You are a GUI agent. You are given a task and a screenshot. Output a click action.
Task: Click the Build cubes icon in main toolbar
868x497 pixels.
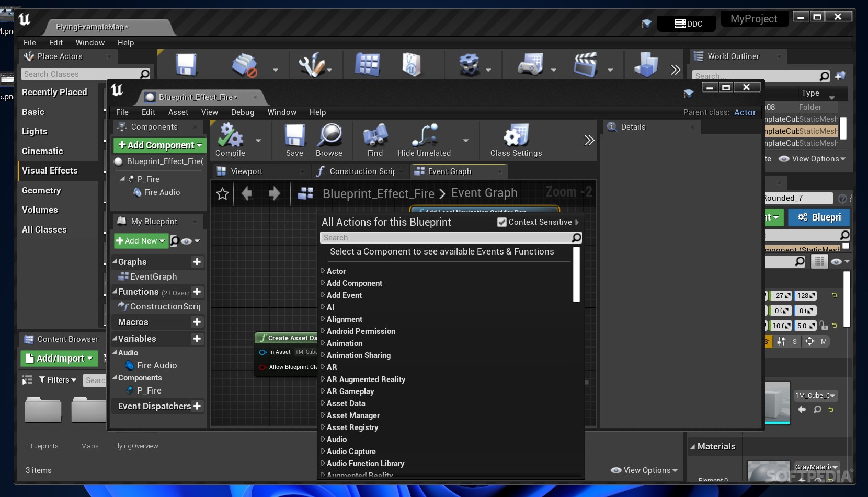click(x=646, y=65)
